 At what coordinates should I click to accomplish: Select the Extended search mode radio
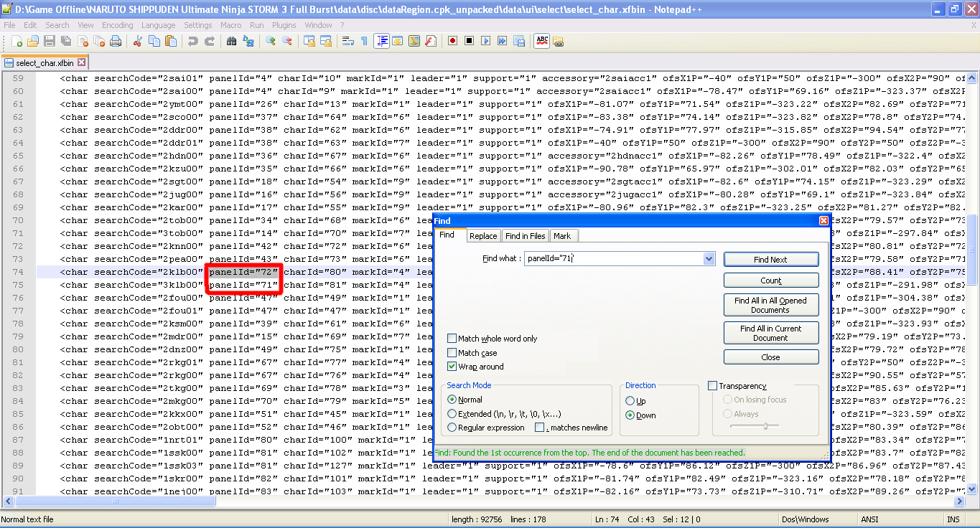(x=452, y=414)
